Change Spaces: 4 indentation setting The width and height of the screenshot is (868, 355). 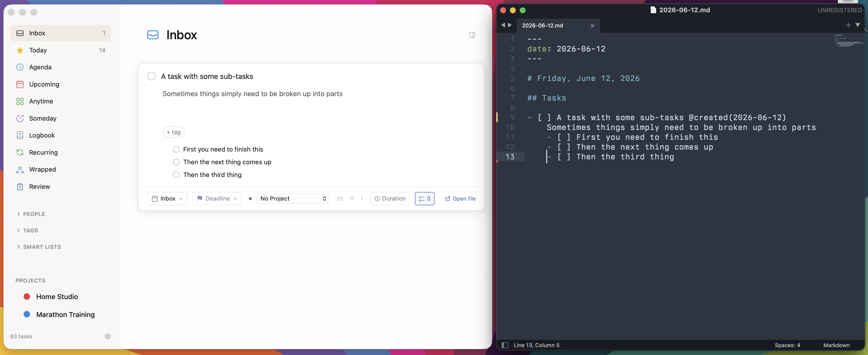(787, 345)
